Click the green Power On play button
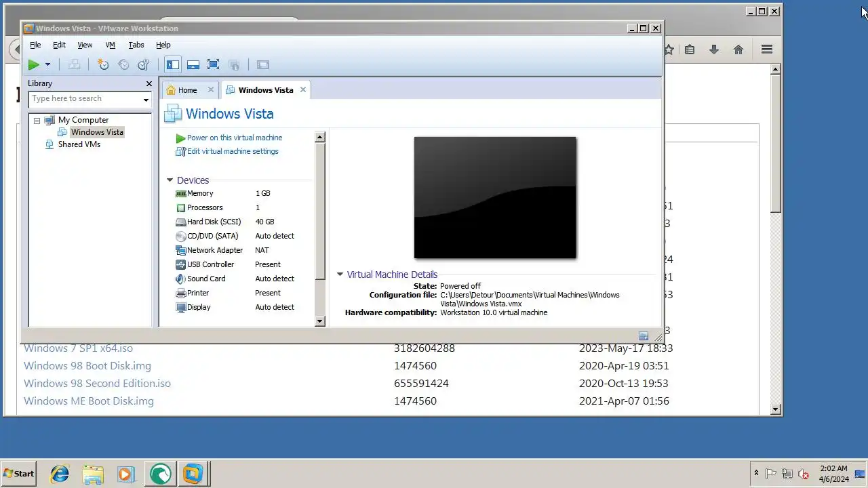 33,65
